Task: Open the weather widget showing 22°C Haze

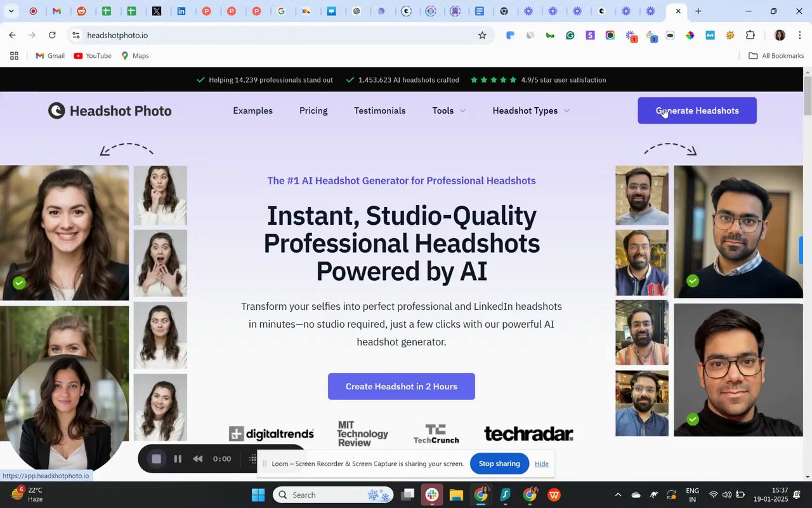Action: 27,495
